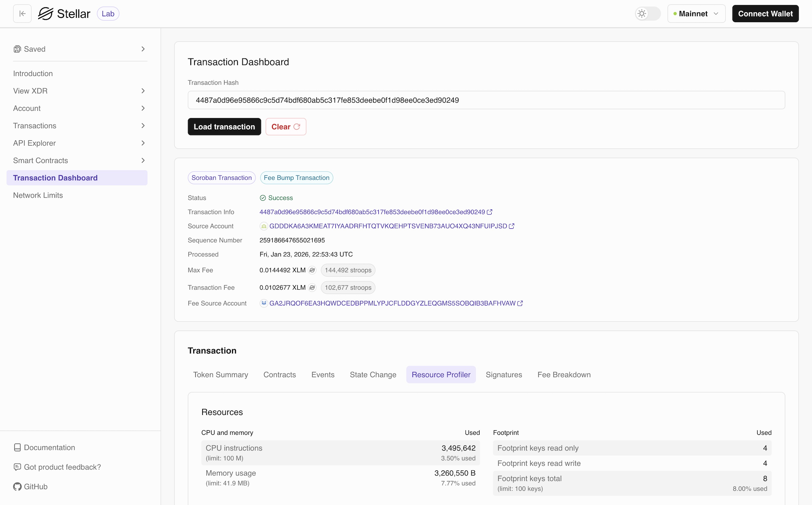Switch to the Fee Breakdown tab
Screen dimensions: 812x505
click(564, 374)
